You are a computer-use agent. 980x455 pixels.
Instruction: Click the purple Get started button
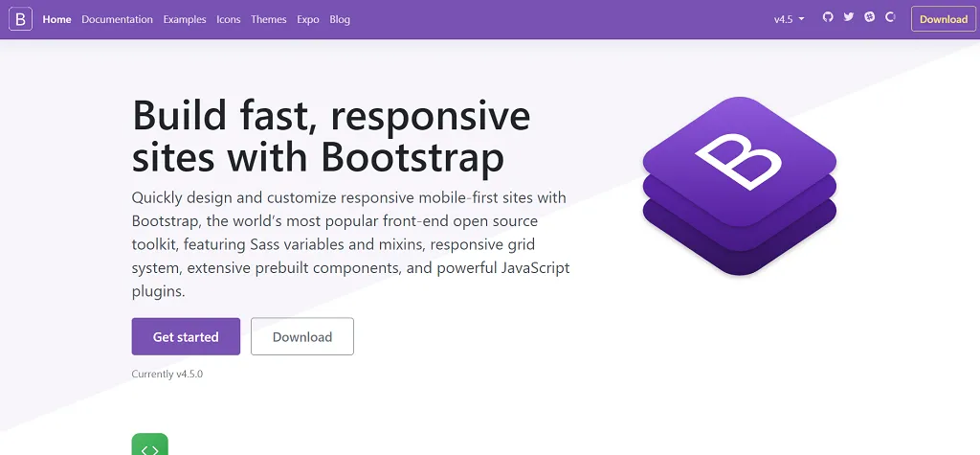pyautogui.click(x=186, y=337)
